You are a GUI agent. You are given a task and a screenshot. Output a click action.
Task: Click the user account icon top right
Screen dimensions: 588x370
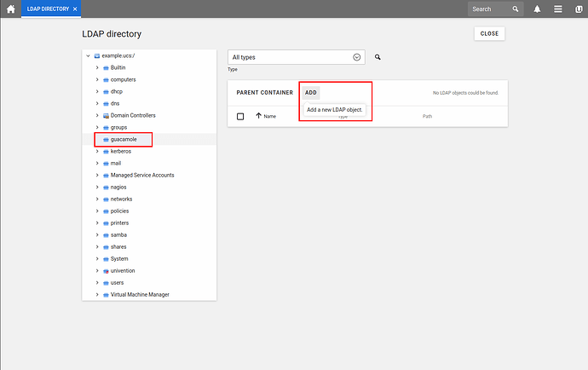(x=578, y=9)
